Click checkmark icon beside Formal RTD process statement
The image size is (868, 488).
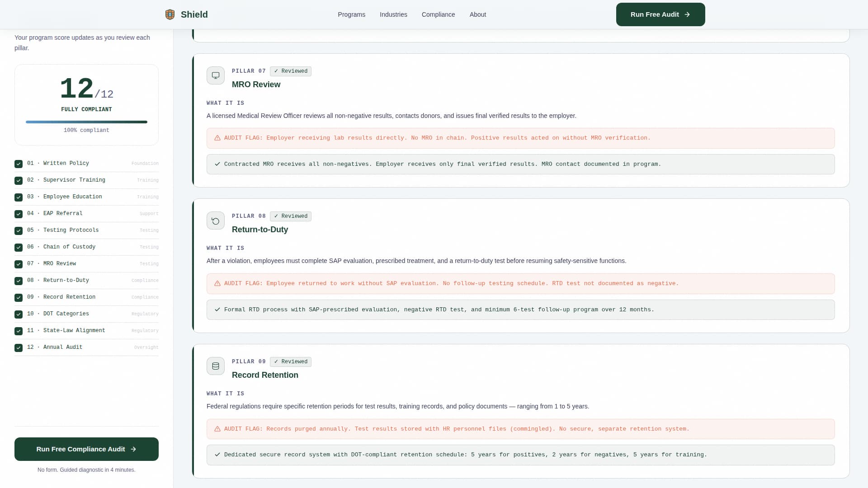point(217,310)
